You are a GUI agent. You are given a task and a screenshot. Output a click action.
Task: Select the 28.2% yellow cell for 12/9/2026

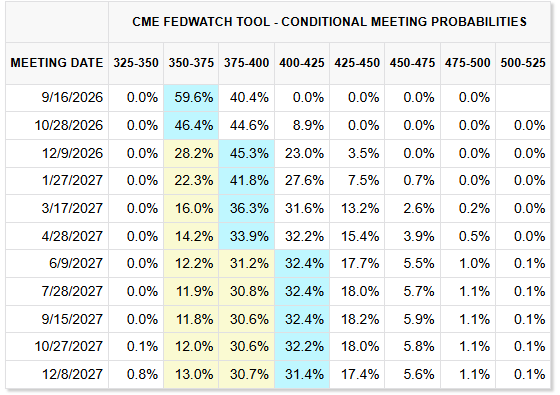pos(191,153)
